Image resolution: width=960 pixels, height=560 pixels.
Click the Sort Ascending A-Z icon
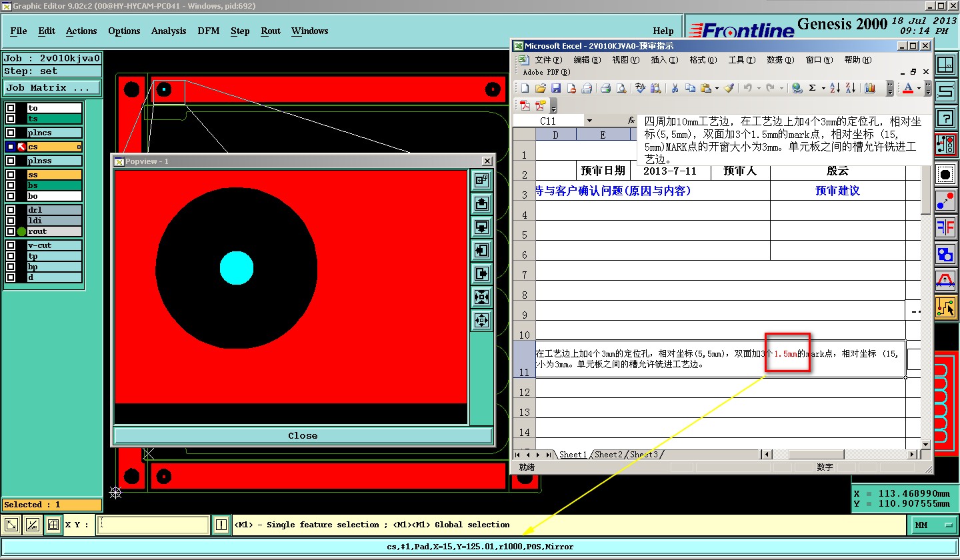836,88
